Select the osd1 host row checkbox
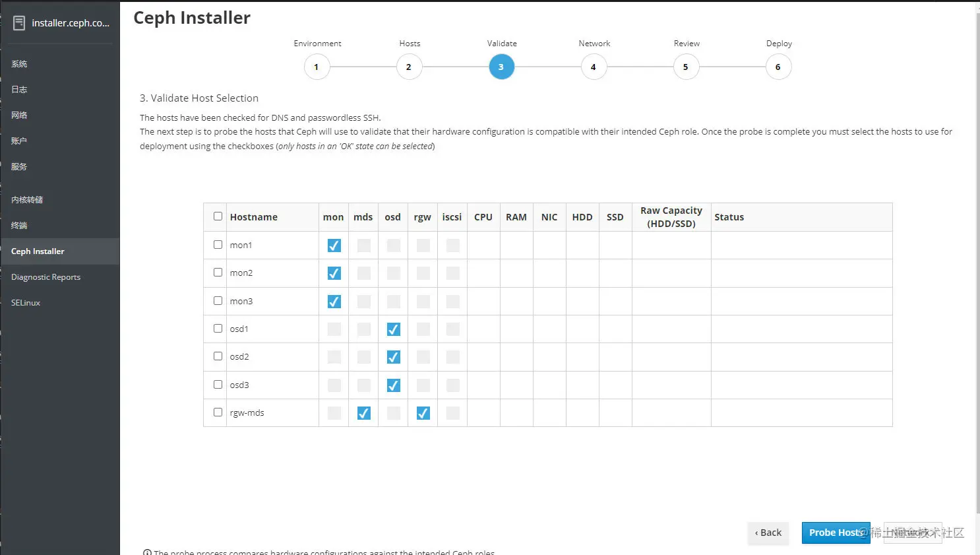The height and width of the screenshot is (555, 980). (x=218, y=329)
